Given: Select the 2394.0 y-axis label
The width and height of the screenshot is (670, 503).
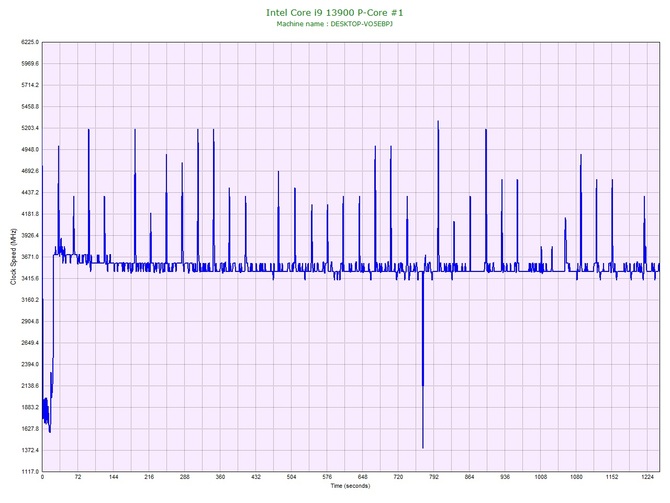Looking at the screenshot, I should [x=30, y=365].
